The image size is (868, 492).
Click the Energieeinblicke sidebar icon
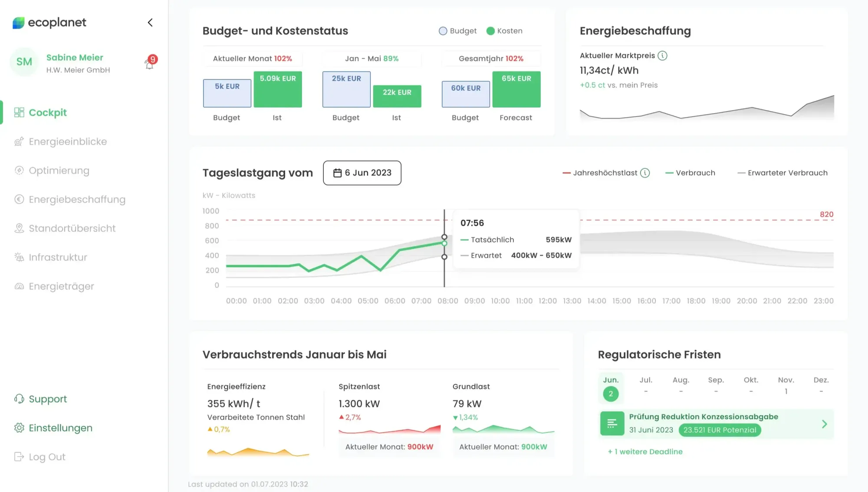19,142
